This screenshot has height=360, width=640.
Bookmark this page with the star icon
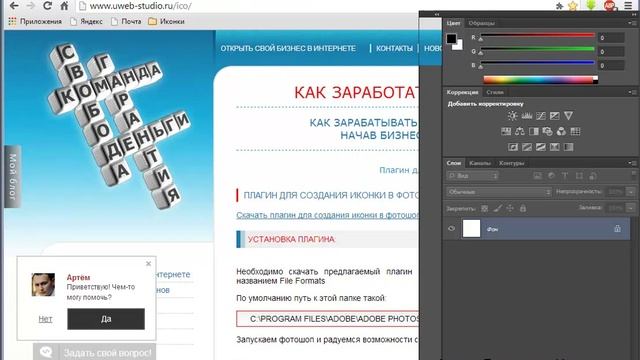click(x=573, y=6)
